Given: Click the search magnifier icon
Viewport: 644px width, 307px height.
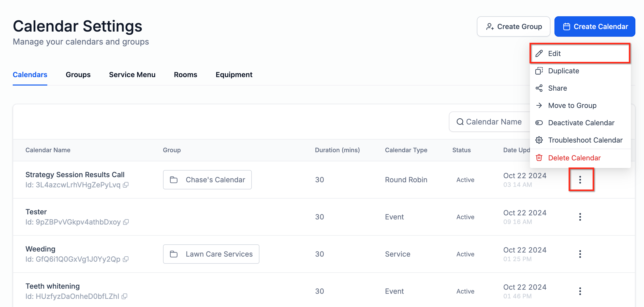Looking at the screenshot, I should click(460, 122).
